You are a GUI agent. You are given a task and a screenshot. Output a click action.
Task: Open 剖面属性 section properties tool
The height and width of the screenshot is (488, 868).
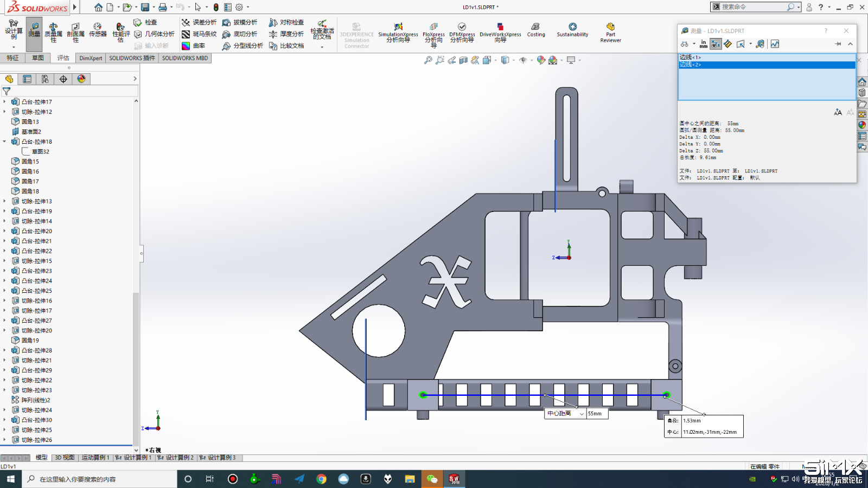75,33
